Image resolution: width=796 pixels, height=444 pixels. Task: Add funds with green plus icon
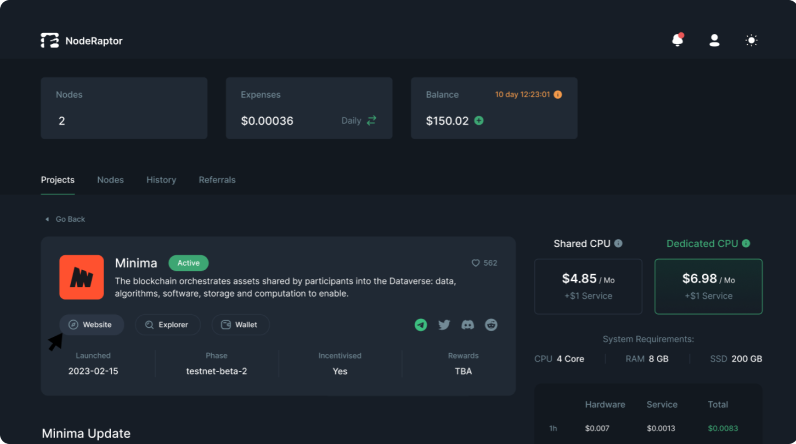pyautogui.click(x=479, y=121)
